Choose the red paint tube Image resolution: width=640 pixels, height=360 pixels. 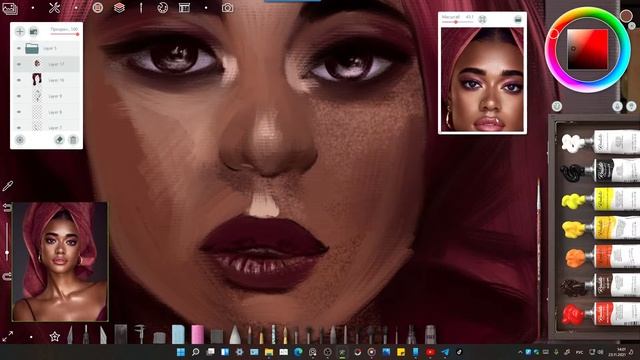pyautogui.click(x=601, y=314)
